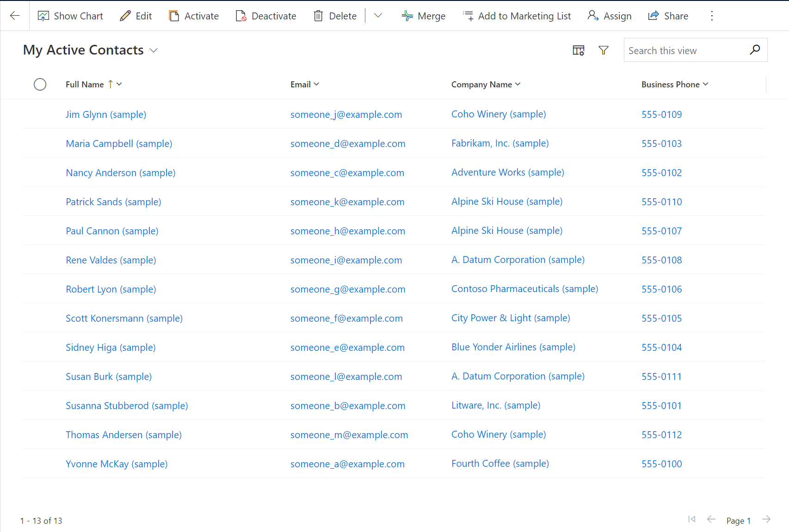Open the Show Chart pane
This screenshot has height=532, width=789.
(x=70, y=16)
